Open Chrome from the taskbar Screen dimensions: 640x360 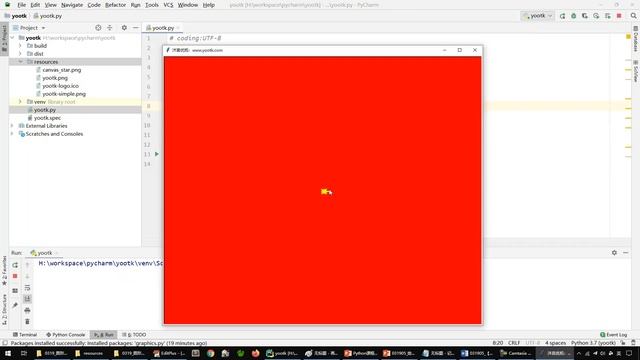pyautogui.click(x=211, y=353)
